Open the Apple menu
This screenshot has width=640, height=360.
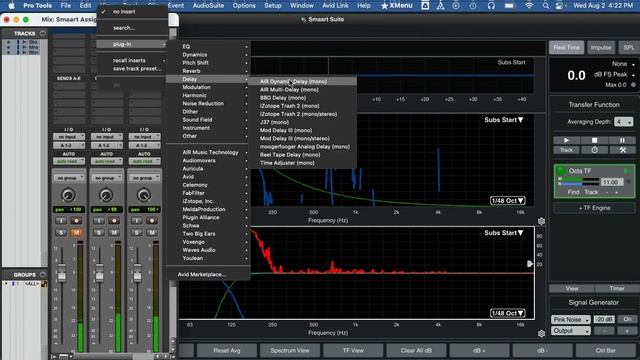pos(11,6)
